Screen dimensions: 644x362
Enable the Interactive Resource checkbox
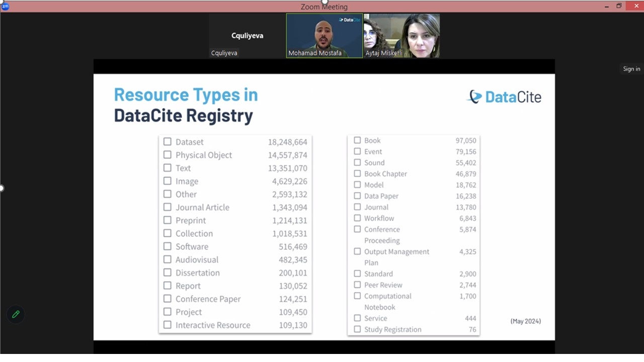tap(167, 325)
